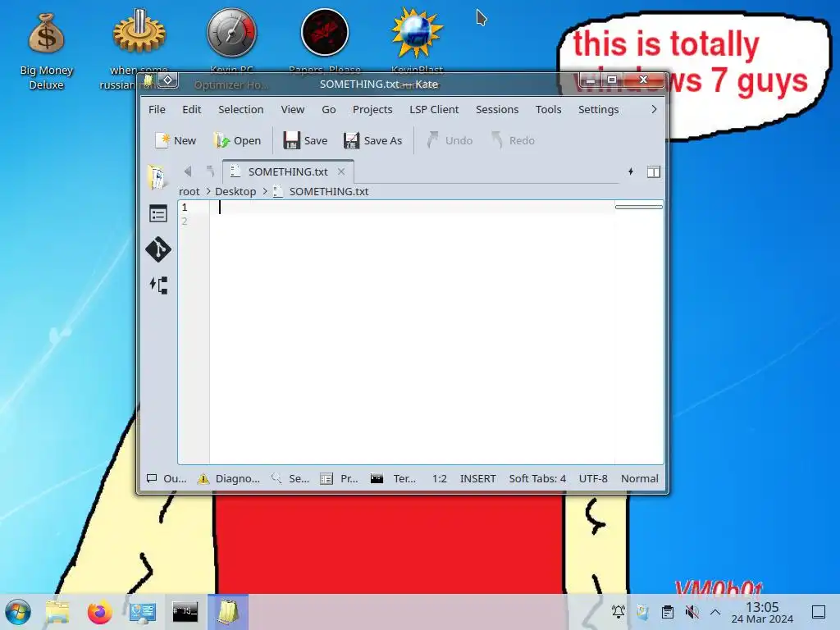
Task: Open the symbol outline sidebar icon
Action: point(158,285)
